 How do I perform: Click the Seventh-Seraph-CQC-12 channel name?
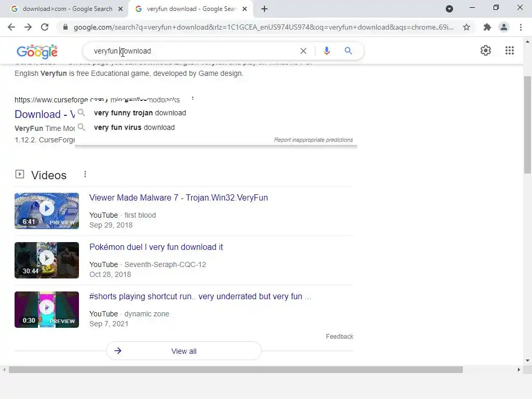(165, 264)
